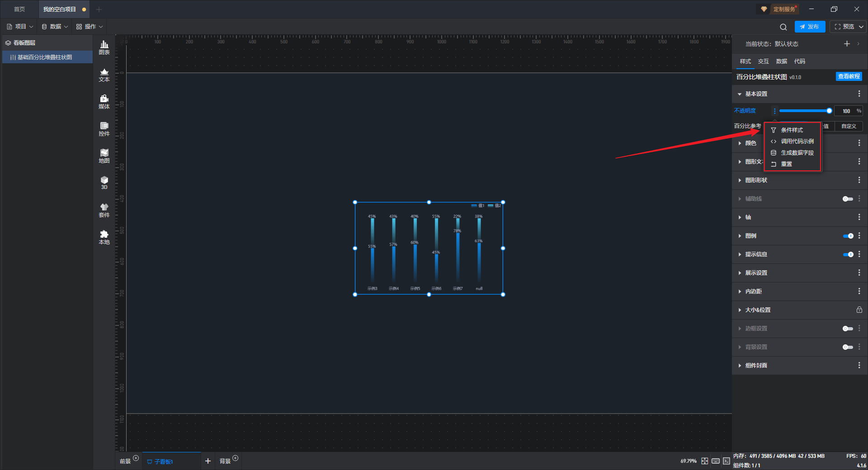Open the 操作 menu

click(x=90, y=27)
